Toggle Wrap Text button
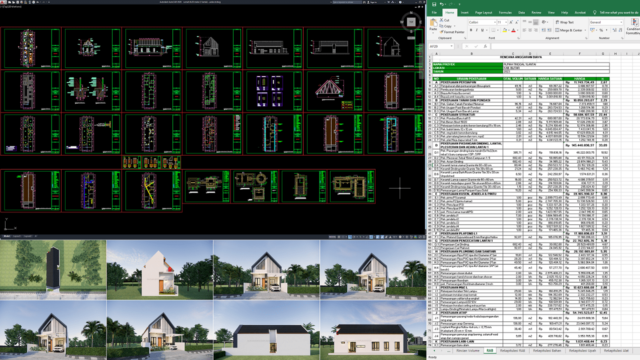The height and width of the screenshot is (360, 640). [565, 22]
